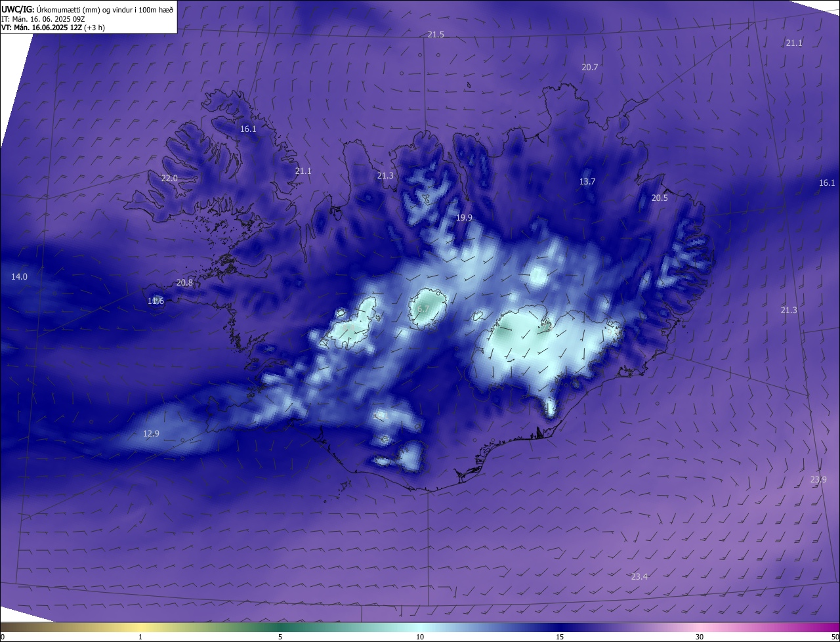Viewport: 840px width, 642px height.
Task: Click the 20.5 value label
Action: pyautogui.click(x=660, y=198)
